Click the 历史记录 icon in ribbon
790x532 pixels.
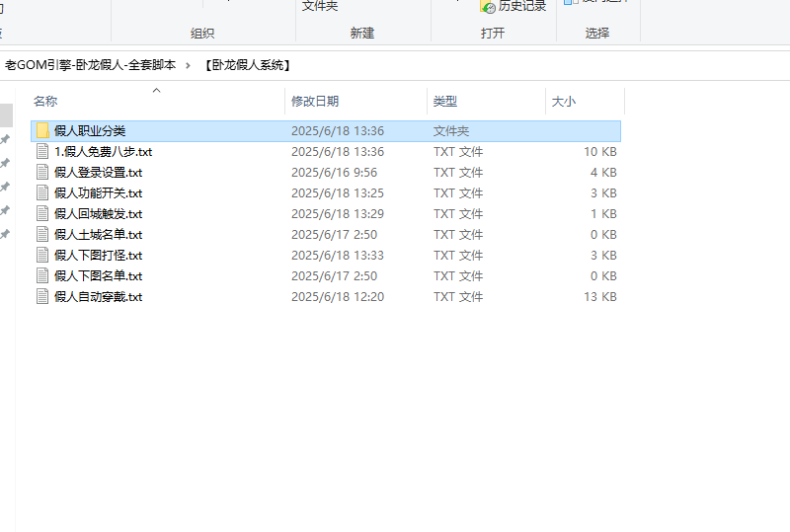(x=488, y=6)
